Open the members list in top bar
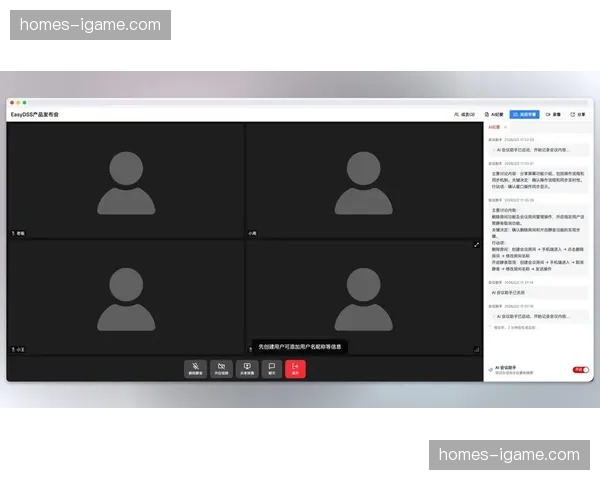Viewport: 600px width, 480px height. point(464,115)
